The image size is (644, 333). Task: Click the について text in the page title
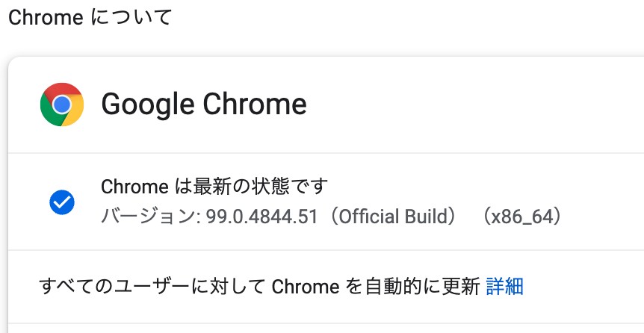pyautogui.click(x=131, y=18)
